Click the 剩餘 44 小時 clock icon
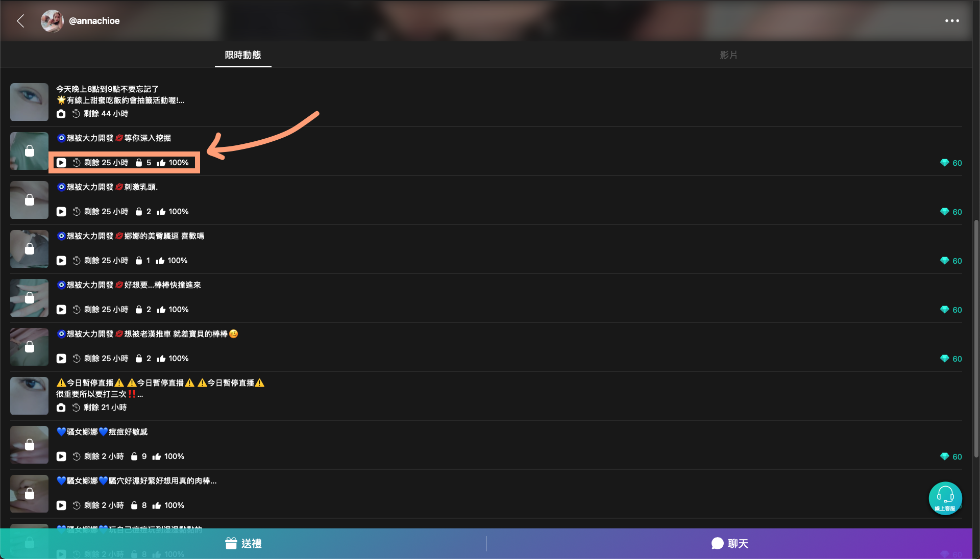 coord(76,114)
